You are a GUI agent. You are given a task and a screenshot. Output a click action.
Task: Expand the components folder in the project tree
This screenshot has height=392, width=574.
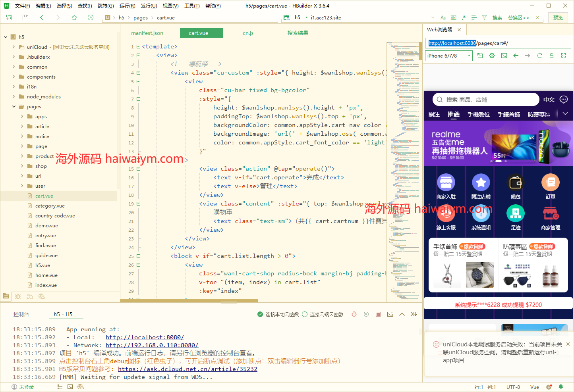click(14, 77)
